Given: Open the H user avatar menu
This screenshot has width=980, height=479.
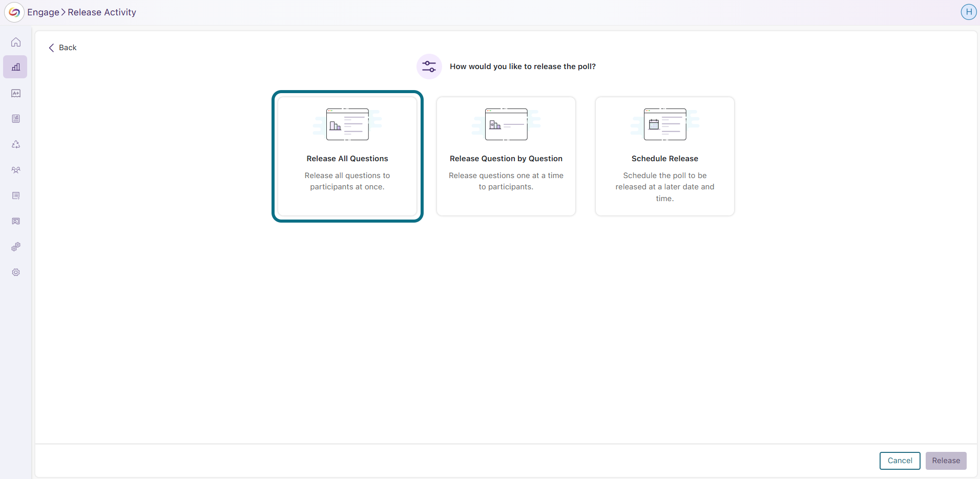Looking at the screenshot, I should (x=968, y=12).
